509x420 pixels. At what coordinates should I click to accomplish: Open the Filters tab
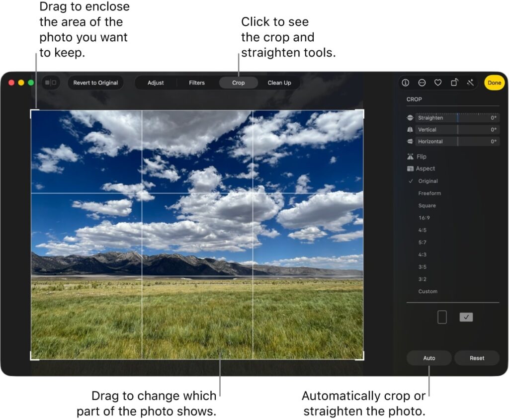pos(196,83)
